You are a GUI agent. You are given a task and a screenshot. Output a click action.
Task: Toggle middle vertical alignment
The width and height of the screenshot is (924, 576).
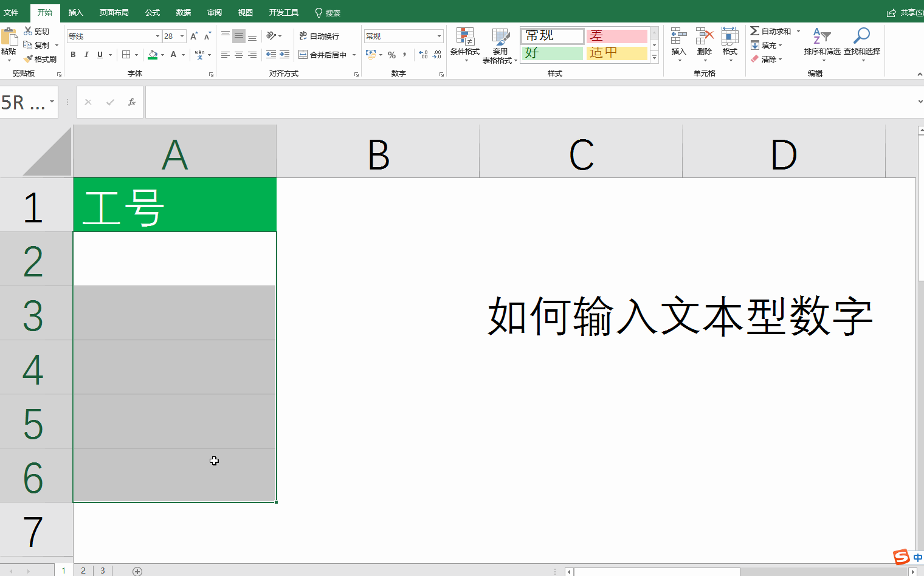pos(239,36)
